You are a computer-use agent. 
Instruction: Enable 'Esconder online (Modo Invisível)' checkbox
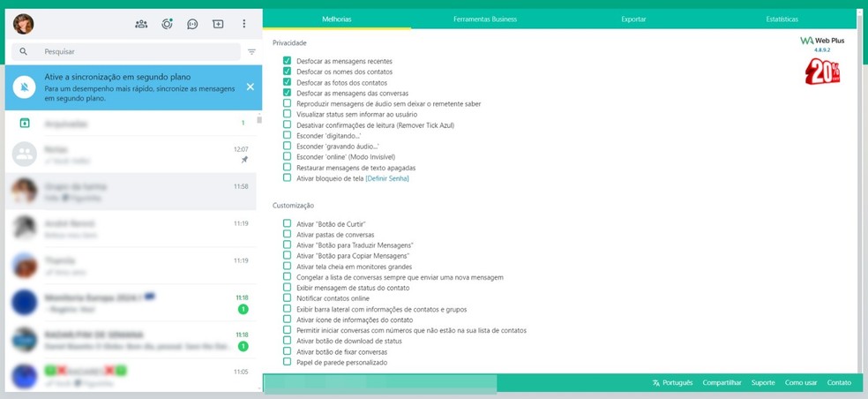(x=287, y=156)
